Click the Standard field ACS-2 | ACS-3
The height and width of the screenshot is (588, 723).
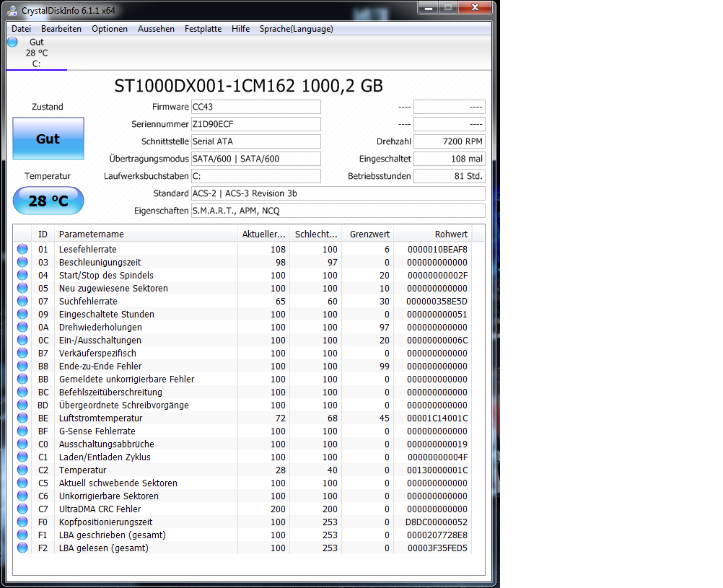coord(338,193)
